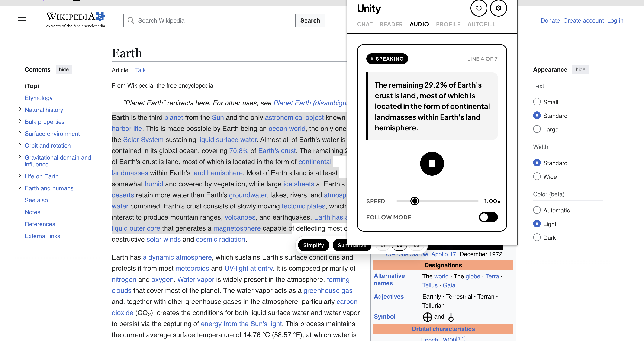The width and height of the screenshot is (644, 341).
Task: Switch to the Reader tab in Unity
Action: click(x=391, y=24)
